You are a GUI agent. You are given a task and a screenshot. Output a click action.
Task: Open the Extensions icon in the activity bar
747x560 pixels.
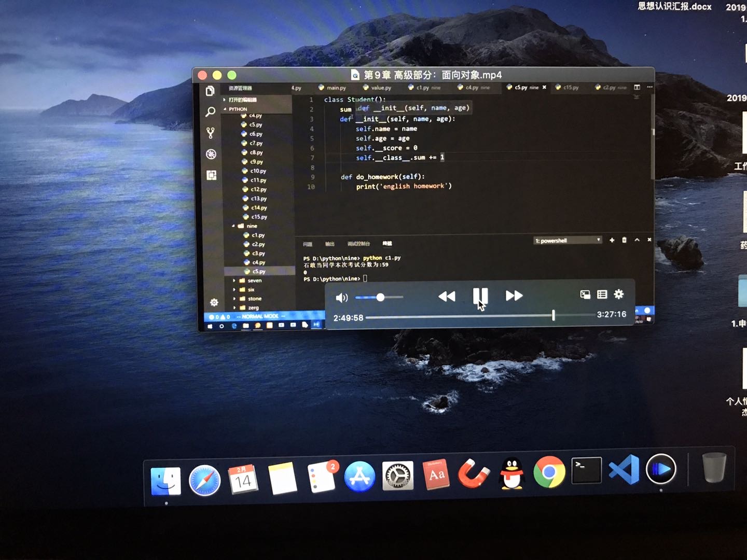211,175
